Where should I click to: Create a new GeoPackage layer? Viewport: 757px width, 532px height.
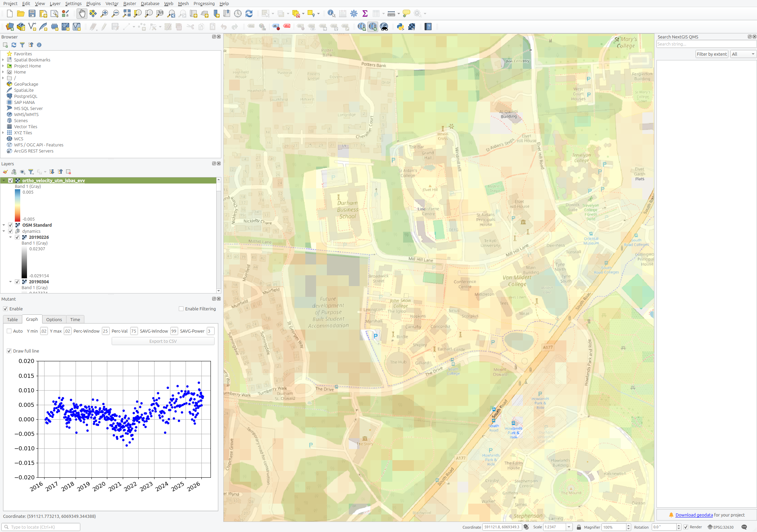click(21, 27)
